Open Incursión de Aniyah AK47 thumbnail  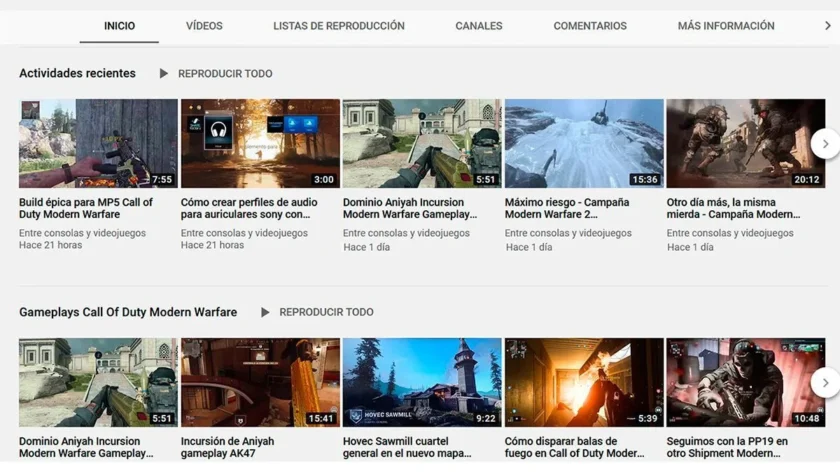point(260,382)
